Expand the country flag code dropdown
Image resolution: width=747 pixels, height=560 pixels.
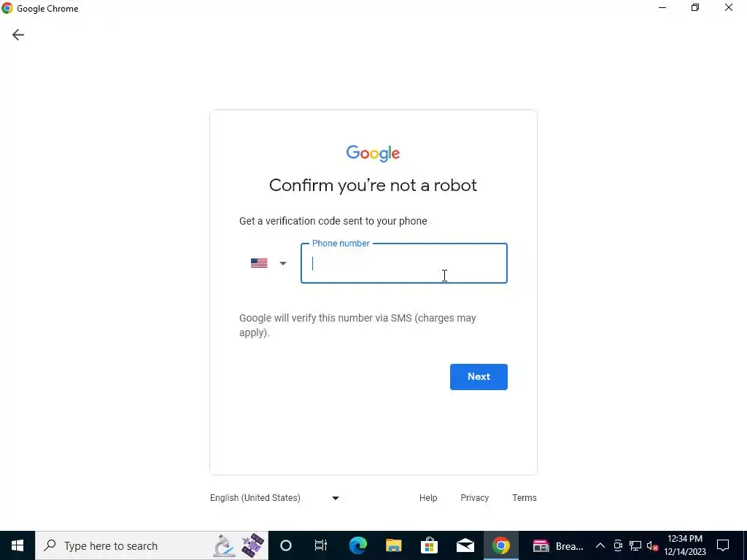click(268, 263)
